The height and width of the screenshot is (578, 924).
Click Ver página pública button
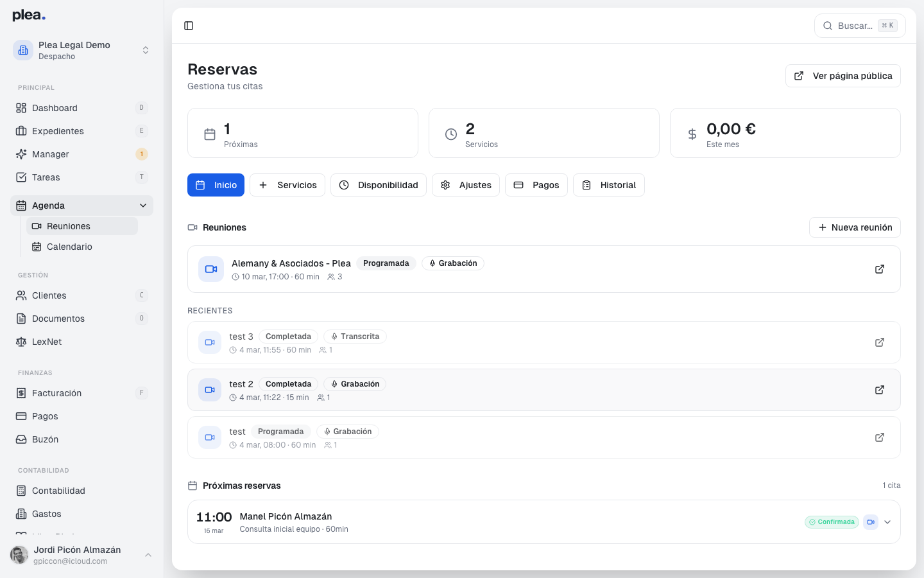[843, 76]
